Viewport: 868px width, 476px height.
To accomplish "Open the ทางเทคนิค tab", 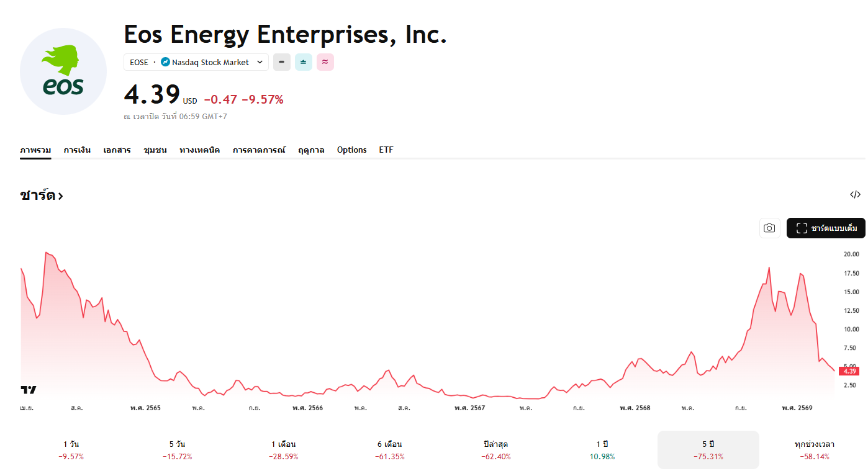I will [x=199, y=150].
